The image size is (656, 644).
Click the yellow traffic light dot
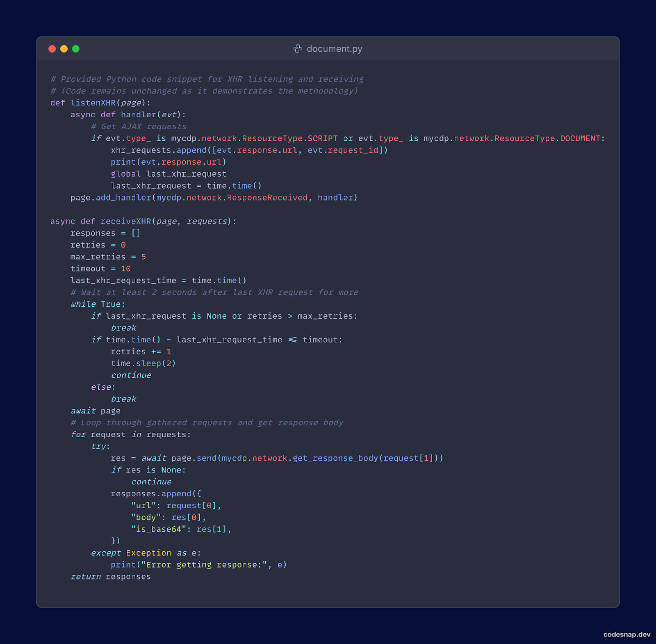(64, 48)
